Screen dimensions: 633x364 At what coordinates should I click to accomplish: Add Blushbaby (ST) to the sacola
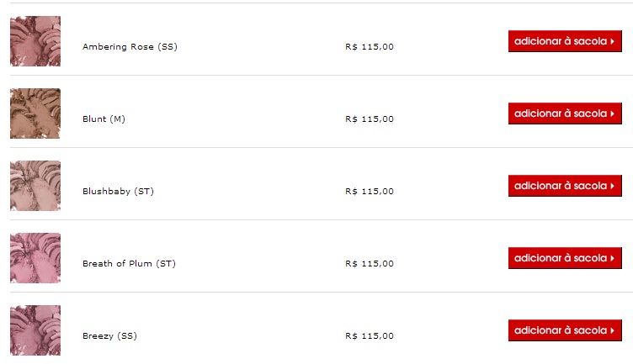pyautogui.click(x=564, y=186)
